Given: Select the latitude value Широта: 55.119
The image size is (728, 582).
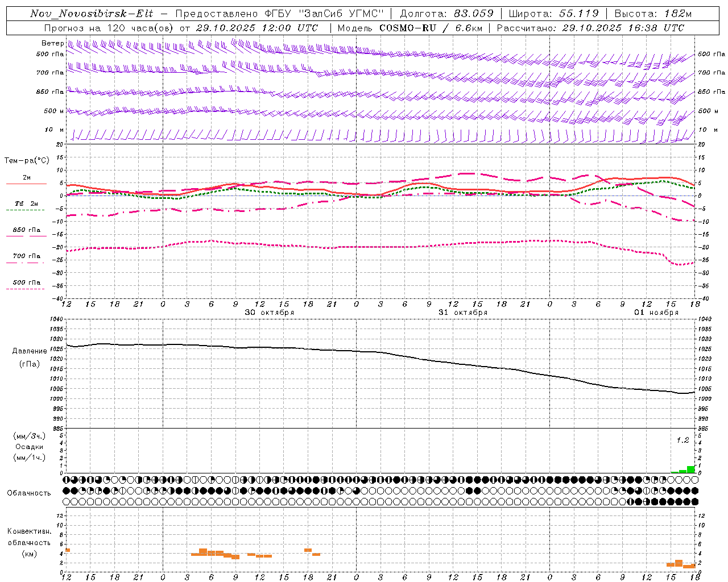Looking at the screenshot, I should pyautogui.click(x=553, y=14).
